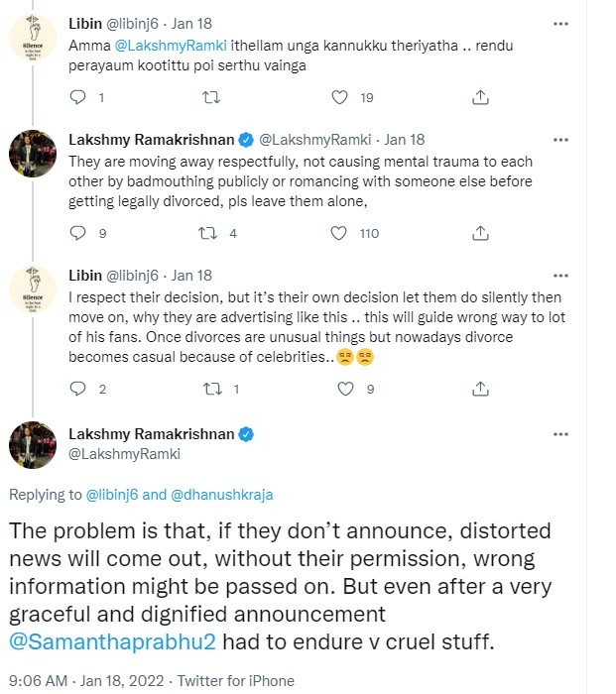Retweet Lakshmy's tweet with 4 retweets
Screen dimensions: 616x694
(x=211, y=233)
